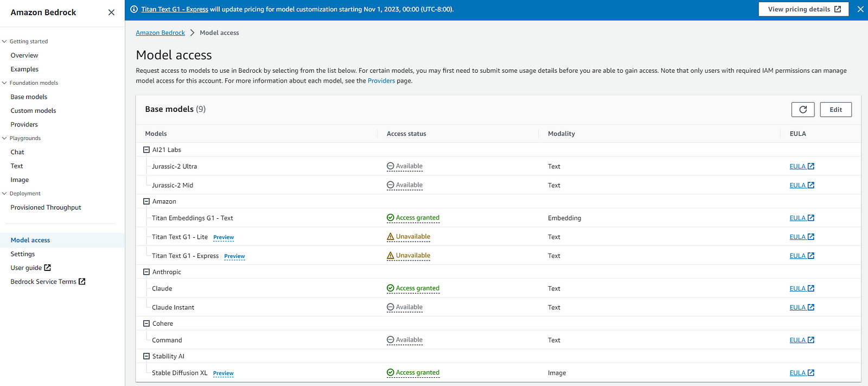Open the EULA for Claude Instant

pyautogui.click(x=802, y=308)
